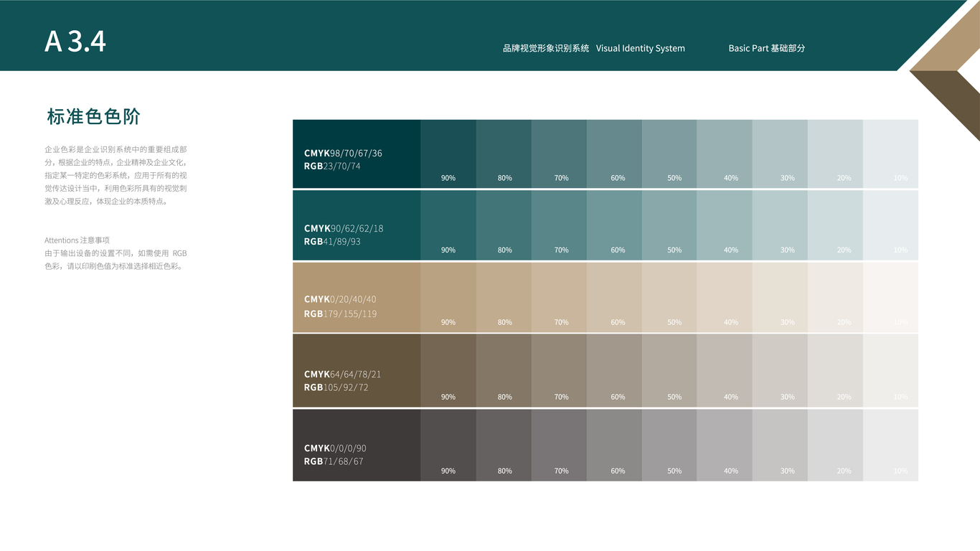Image resolution: width=980 pixels, height=551 pixels.
Task: Pick the 40% tint in the CMYK90/62/62/18 row
Action: (x=725, y=225)
